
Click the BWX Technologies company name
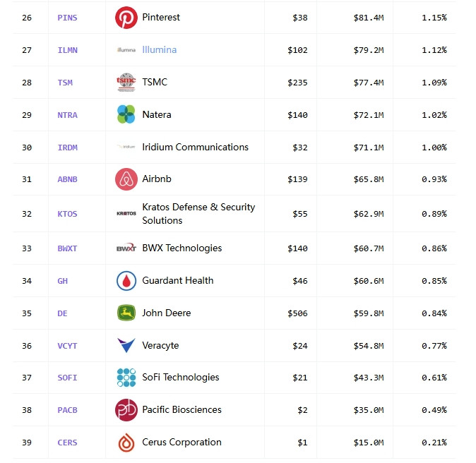(x=182, y=248)
